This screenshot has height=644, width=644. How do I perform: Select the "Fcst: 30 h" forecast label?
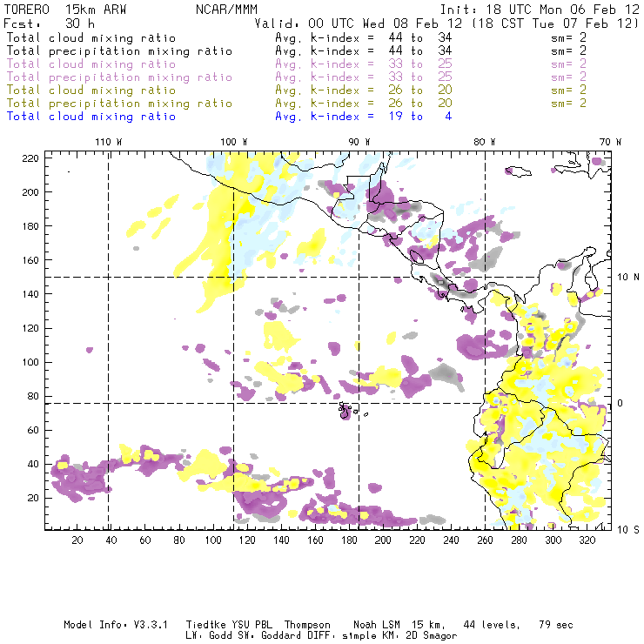50,23
